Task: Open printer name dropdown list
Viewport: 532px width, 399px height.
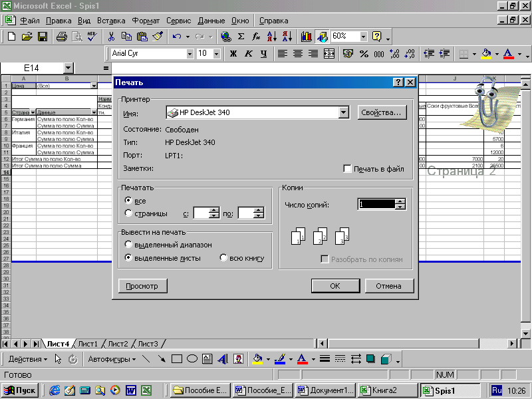Action: [343, 112]
